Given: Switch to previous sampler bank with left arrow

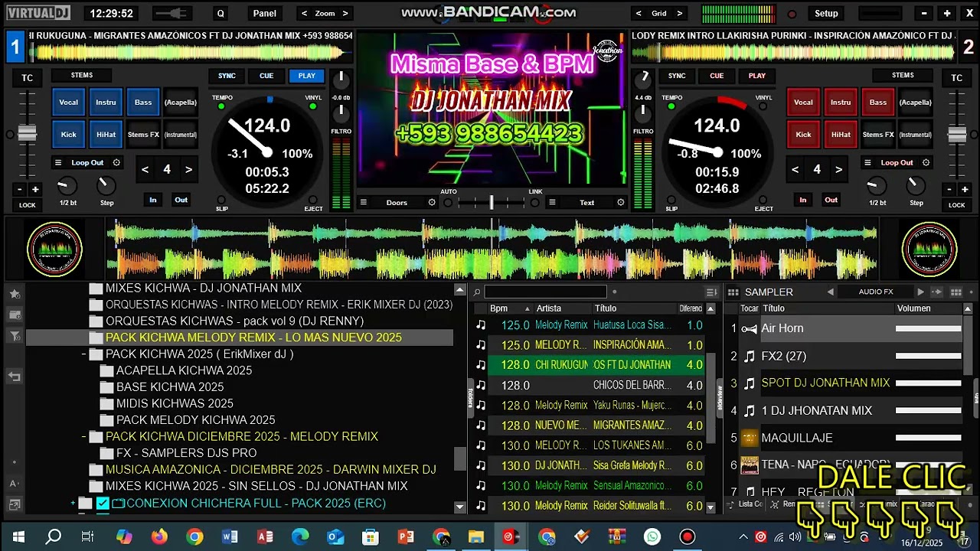Looking at the screenshot, I should (x=830, y=292).
